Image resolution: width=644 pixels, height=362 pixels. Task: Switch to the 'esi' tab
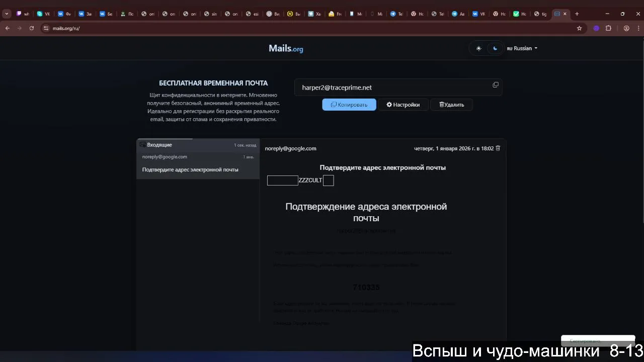252,14
